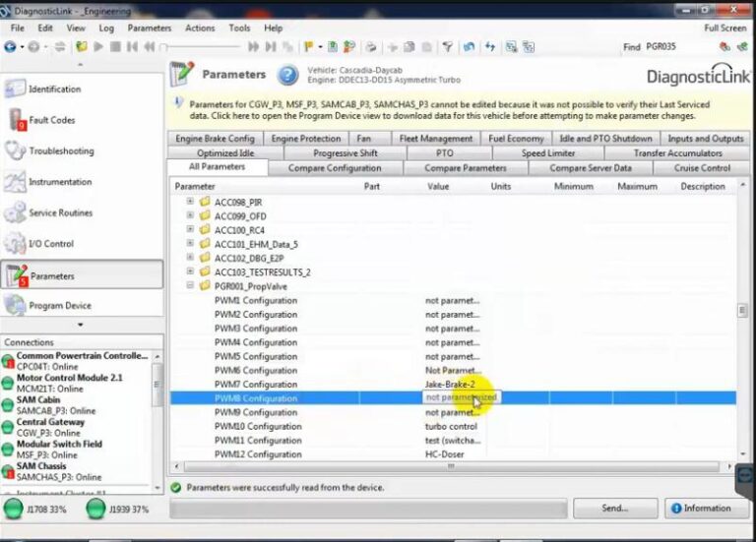Viewport: 756px width, 542px height.
Task: Expand the ACC102_DBG_E2P folder
Action: [x=190, y=258]
